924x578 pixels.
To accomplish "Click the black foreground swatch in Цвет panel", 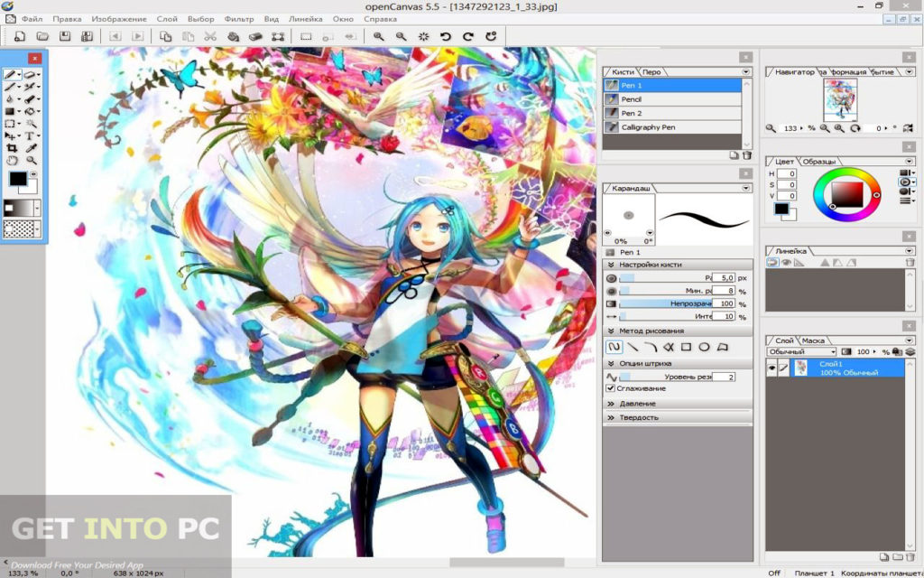I will point(781,209).
